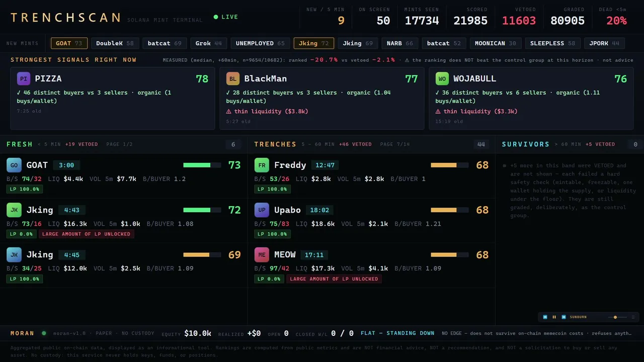This screenshot has height=362, width=644.
Task: Click MEOW's 17:11 age badge
Action: click(x=314, y=254)
